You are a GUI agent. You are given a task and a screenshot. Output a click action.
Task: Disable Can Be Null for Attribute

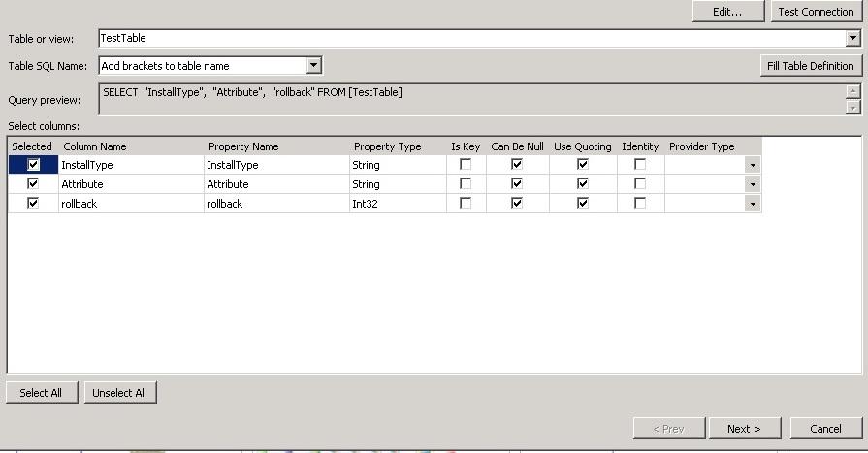coord(517,183)
